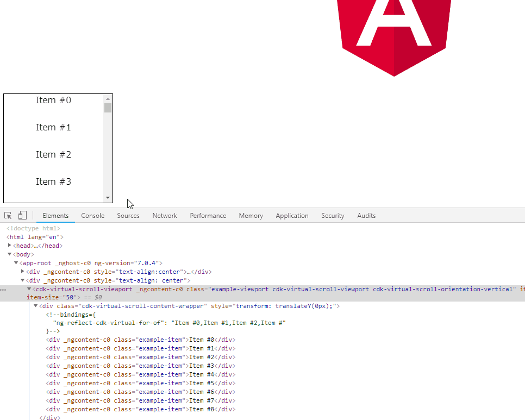
Task: Switch to the Application tab
Action: [x=292, y=216]
